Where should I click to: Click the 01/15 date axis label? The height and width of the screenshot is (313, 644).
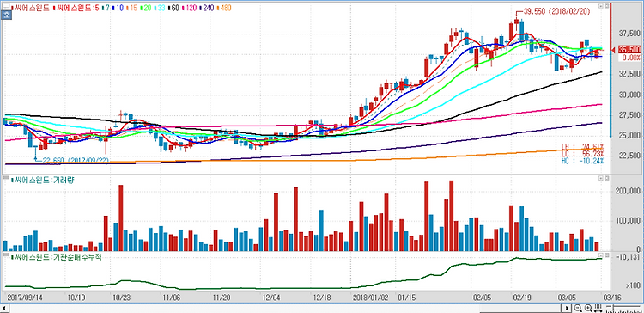click(x=406, y=297)
